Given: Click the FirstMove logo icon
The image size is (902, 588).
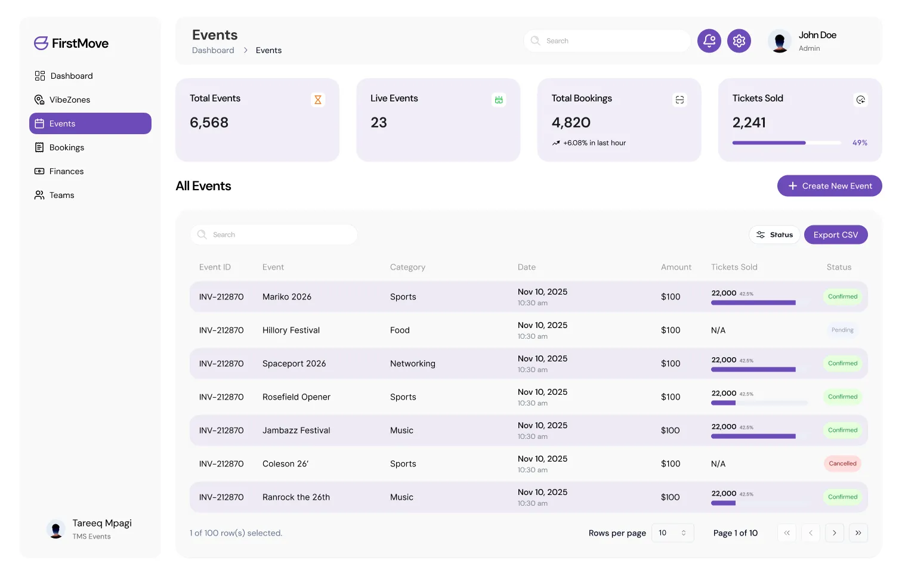Looking at the screenshot, I should 41,43.
